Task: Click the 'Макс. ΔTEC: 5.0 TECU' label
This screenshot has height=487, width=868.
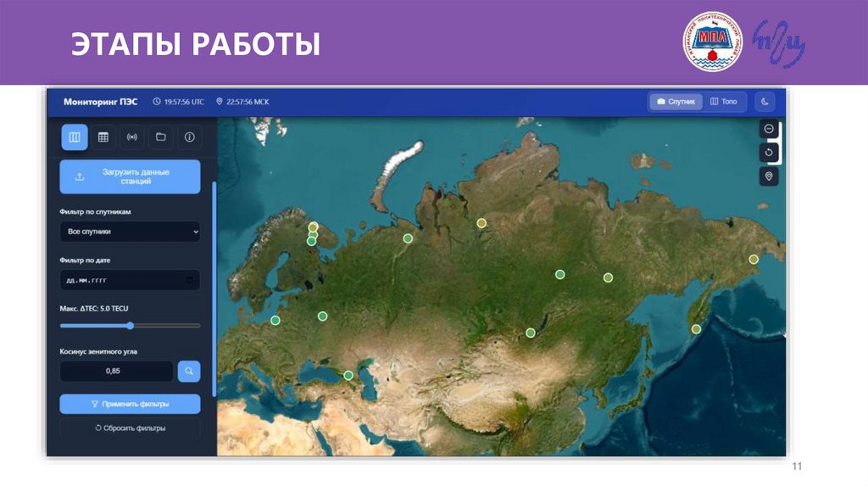Action: 93,309
